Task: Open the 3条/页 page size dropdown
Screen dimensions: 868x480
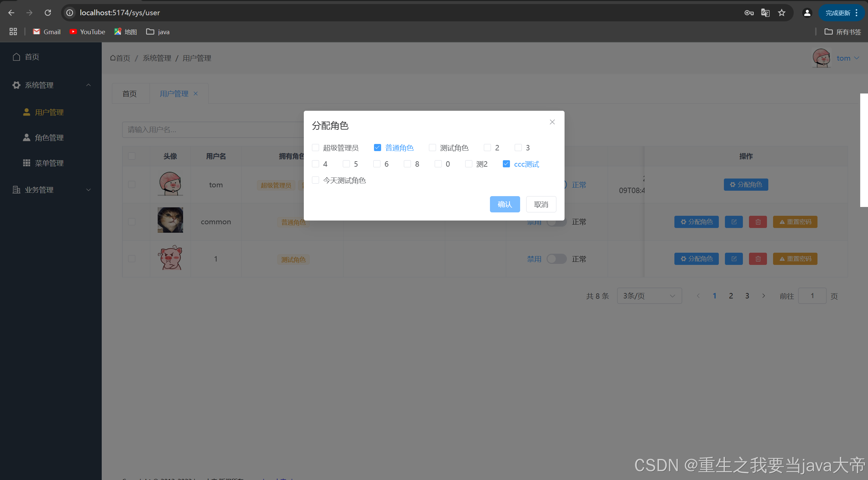Action: point(649,296)
